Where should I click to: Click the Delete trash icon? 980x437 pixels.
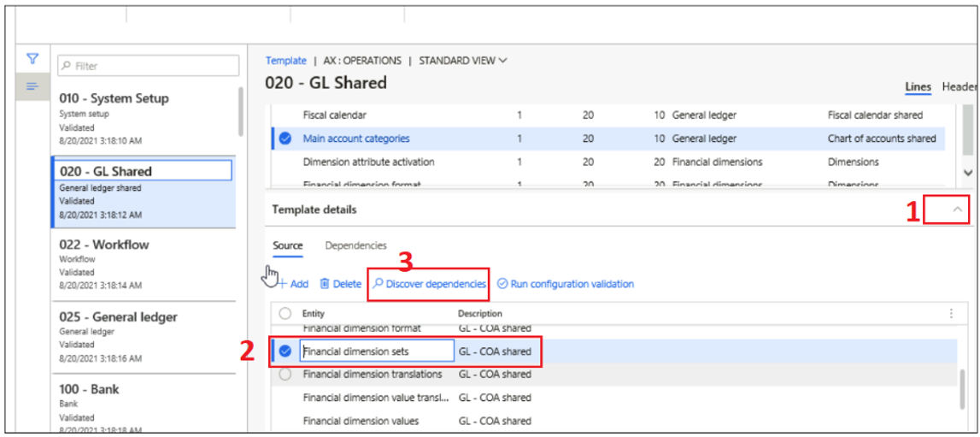pos(325,284)
